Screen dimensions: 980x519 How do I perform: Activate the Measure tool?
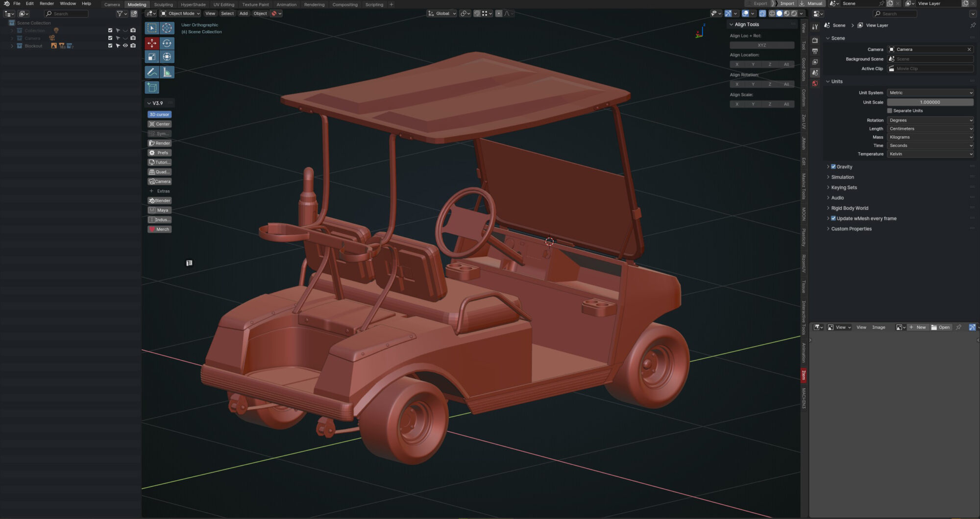tap(167, 73)
